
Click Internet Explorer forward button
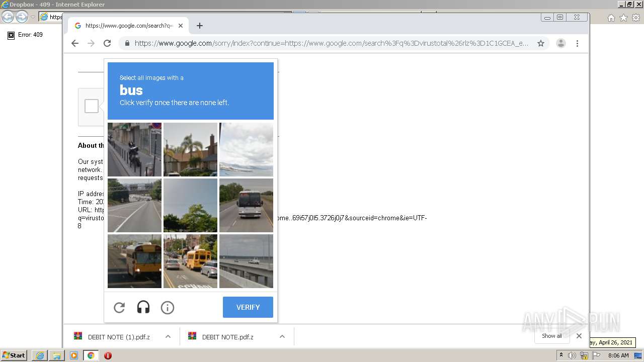click(22, 17)
